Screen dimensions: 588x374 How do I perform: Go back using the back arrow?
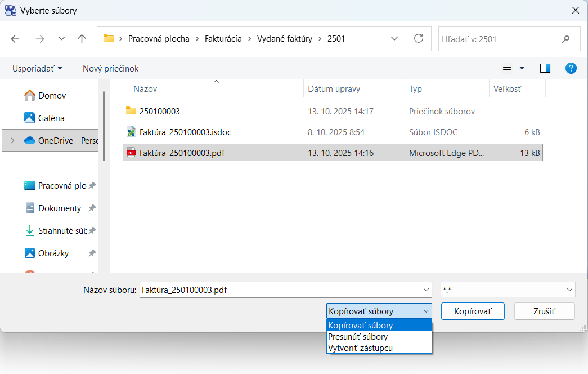point(15,39)
